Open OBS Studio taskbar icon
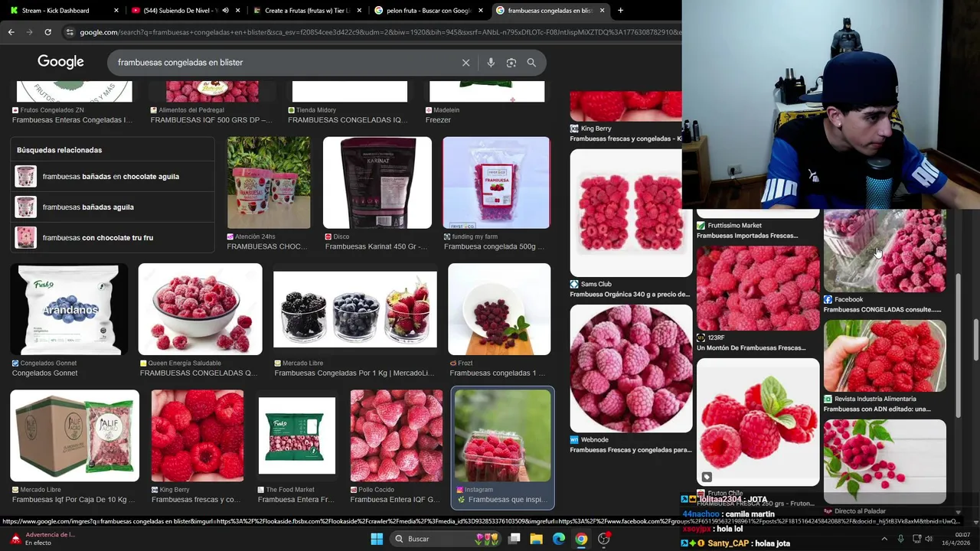 point(603,539)
